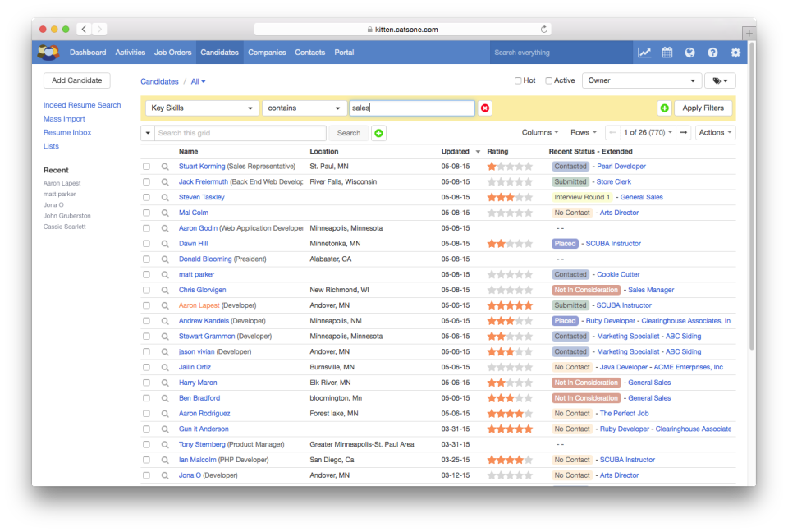Go to next page with right arrow
The image size is (788, 532).
pyautogui.click(x=684, y=133)
